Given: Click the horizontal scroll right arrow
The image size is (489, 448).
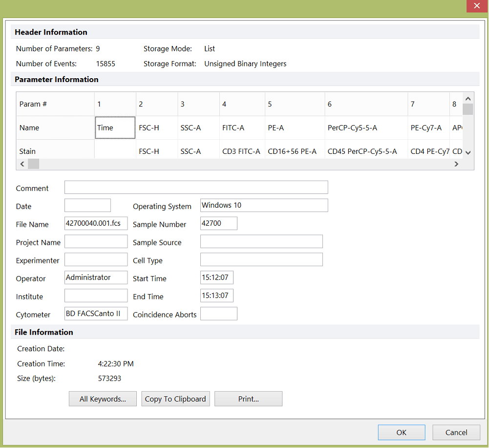Looking at the screenshot, I should click(x=456, y=164).
